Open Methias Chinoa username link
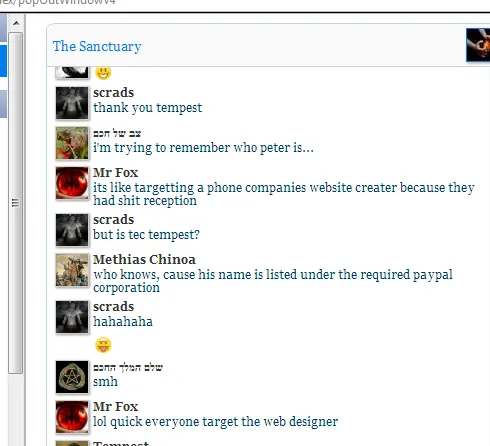 click(x=144, y=259)
